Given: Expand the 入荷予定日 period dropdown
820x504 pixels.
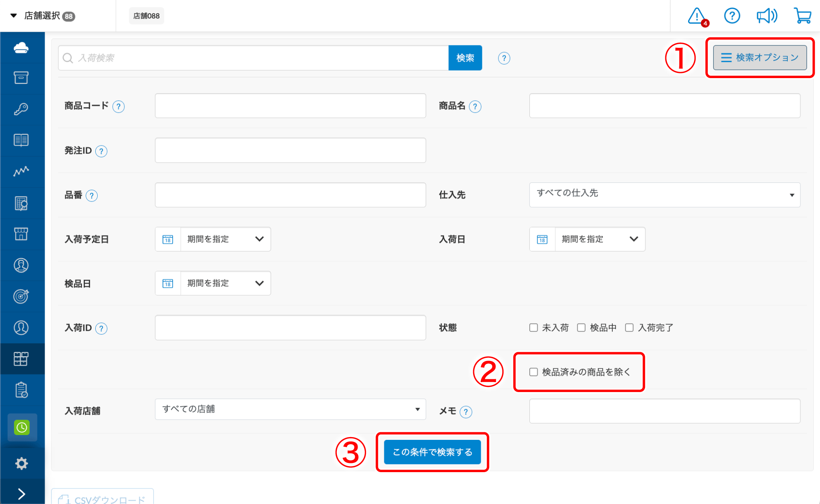Looking at the screenshot, I should [x=225, y=239].
